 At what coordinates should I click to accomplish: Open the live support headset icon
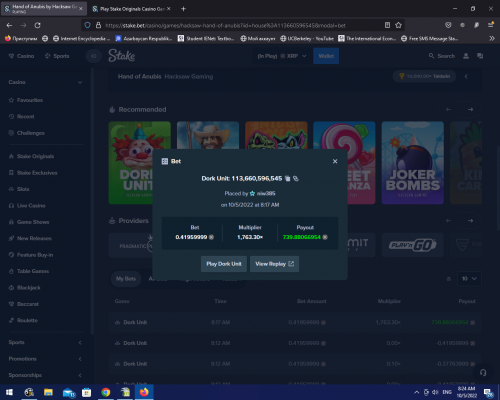pyautogui.click(x=483, y=372)
